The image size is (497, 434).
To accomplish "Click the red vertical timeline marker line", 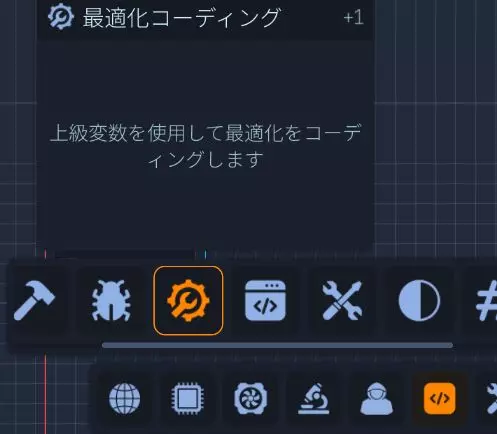I will (46, 395).
